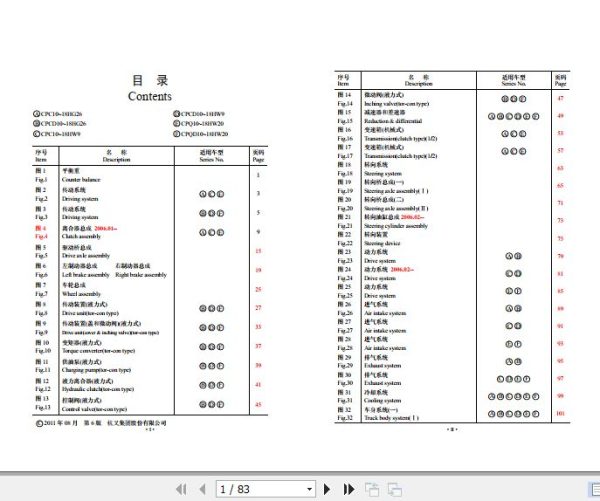Click 'Clutch assembly' description

(81, 236)
